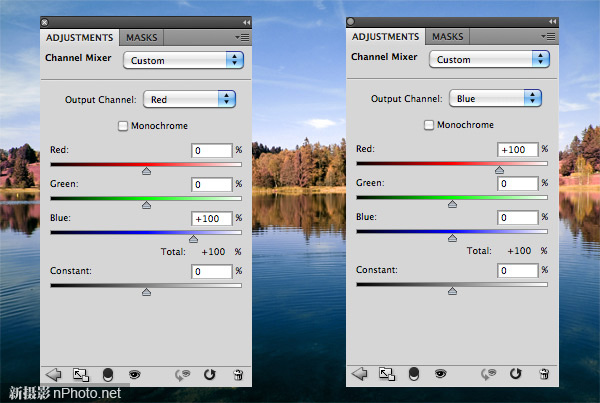
Task: Click Blue value field in right panel
Action: tap(518, 217)
